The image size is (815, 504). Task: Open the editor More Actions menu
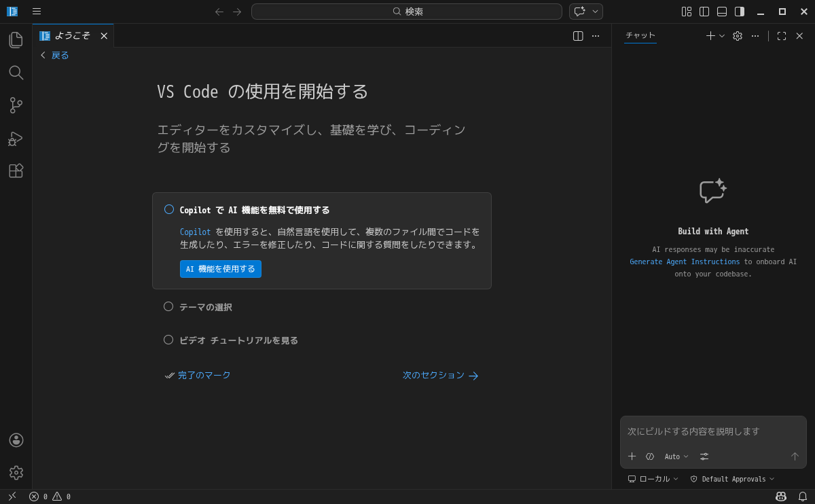596,36
